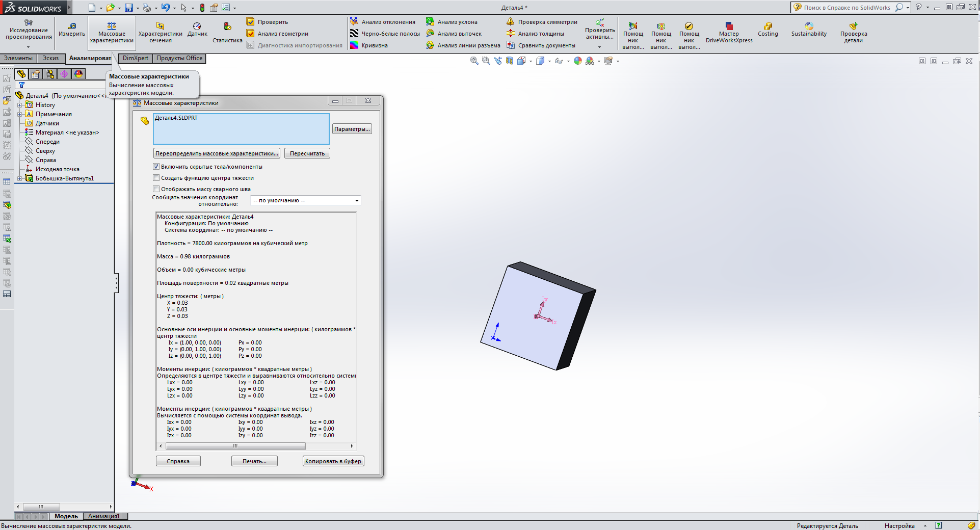Click Переопределить массовые характеристики button

[217, 153]
